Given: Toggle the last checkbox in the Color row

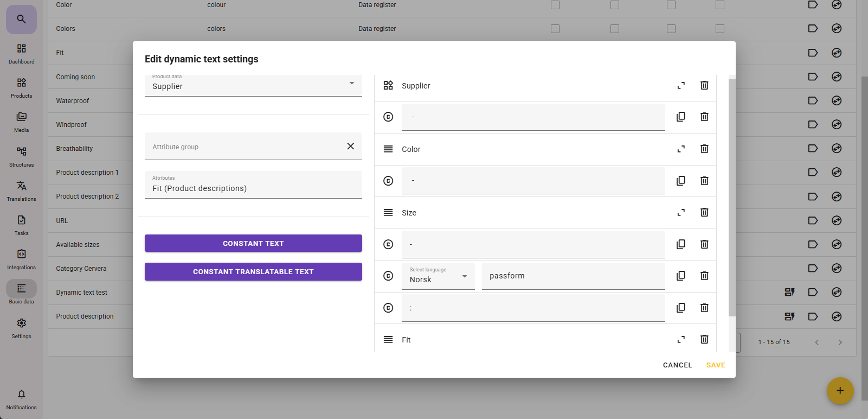Looking at the screenshot, I should 719,5.
